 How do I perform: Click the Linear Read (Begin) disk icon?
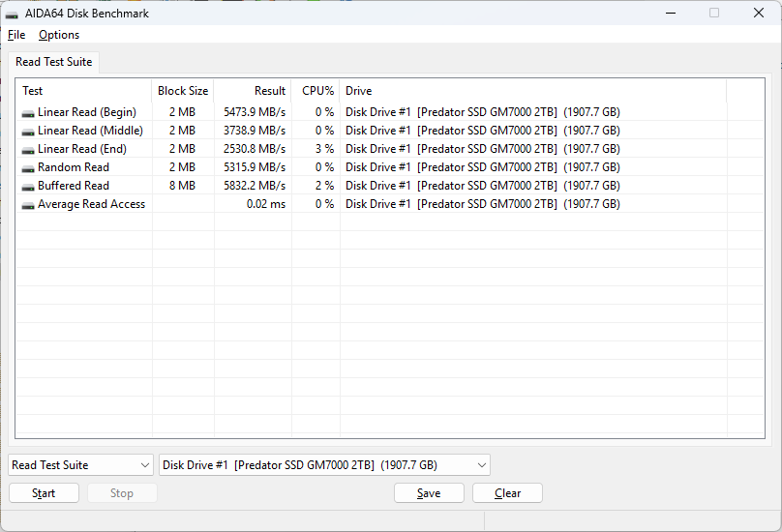click(x=28, y=113)
